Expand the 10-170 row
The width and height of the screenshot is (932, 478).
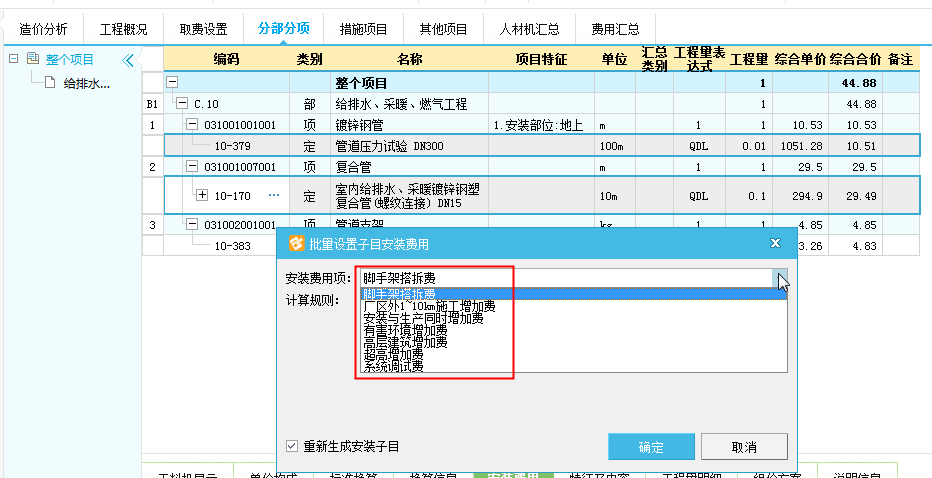click(x=201, y=195)
